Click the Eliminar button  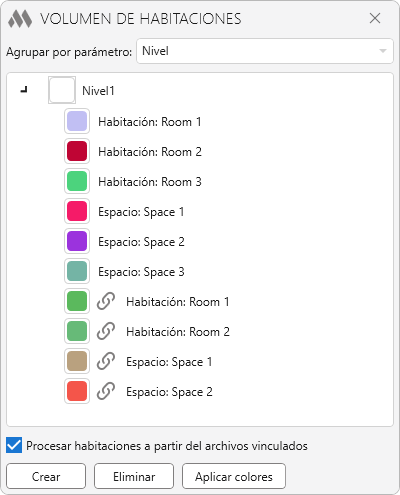tap(134, 476)
